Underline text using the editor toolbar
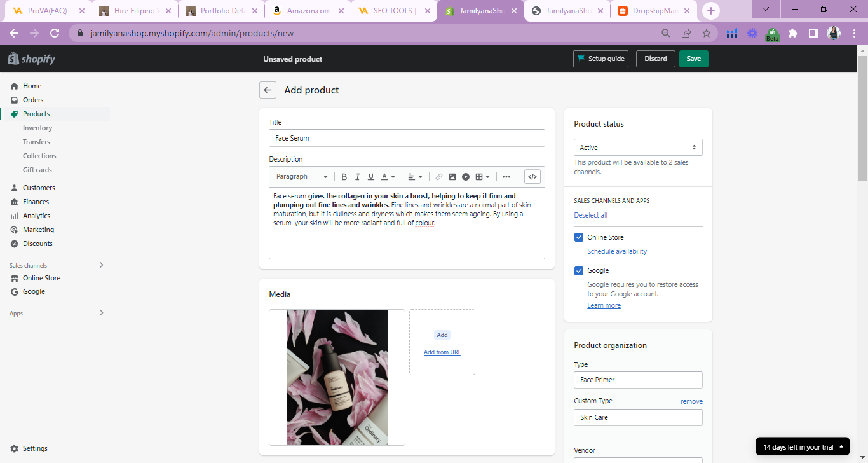Screen dimensions: 868x463 [371, 177]
